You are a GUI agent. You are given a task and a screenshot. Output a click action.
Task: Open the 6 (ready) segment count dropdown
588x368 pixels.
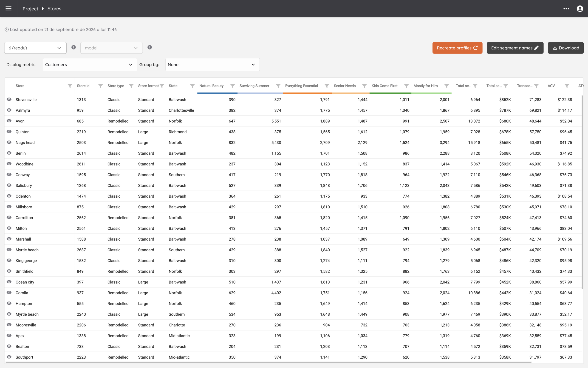click(x=35, y=48)
